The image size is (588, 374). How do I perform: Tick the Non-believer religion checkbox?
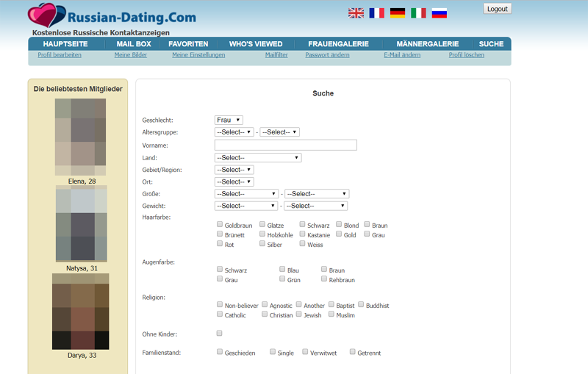220,304
